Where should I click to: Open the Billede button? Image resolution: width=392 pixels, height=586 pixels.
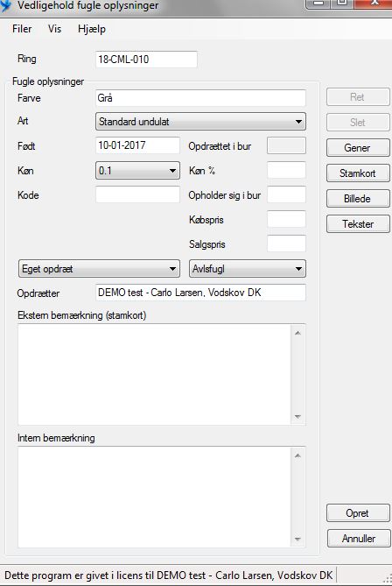[x=358, y=199]
